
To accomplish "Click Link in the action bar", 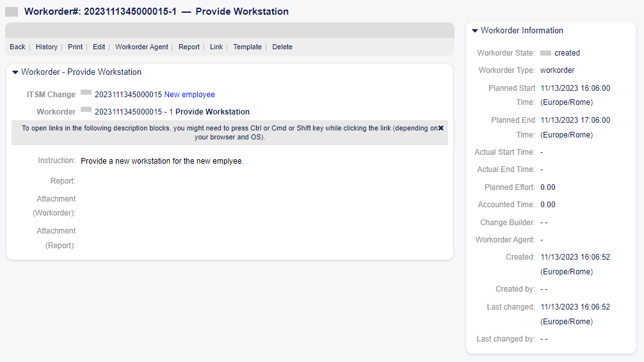I will point(216,47).
